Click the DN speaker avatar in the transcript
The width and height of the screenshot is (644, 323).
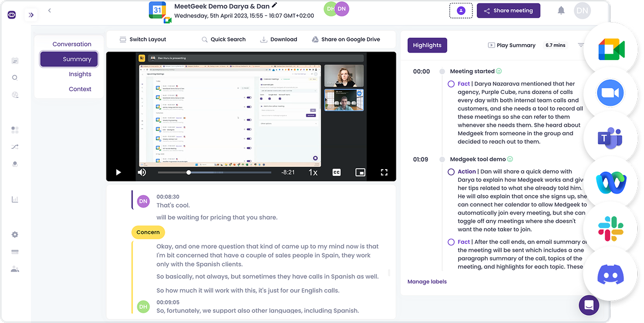(x=143, y=201)
